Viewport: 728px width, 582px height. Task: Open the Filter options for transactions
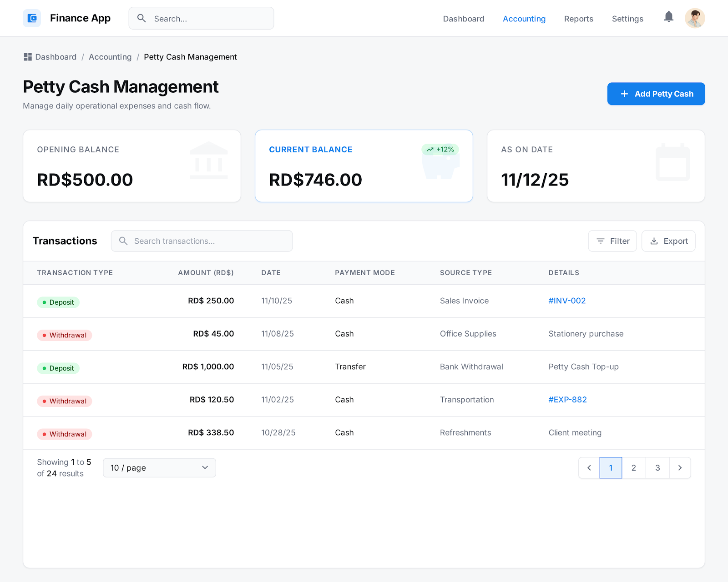click(x=612, y=241)
